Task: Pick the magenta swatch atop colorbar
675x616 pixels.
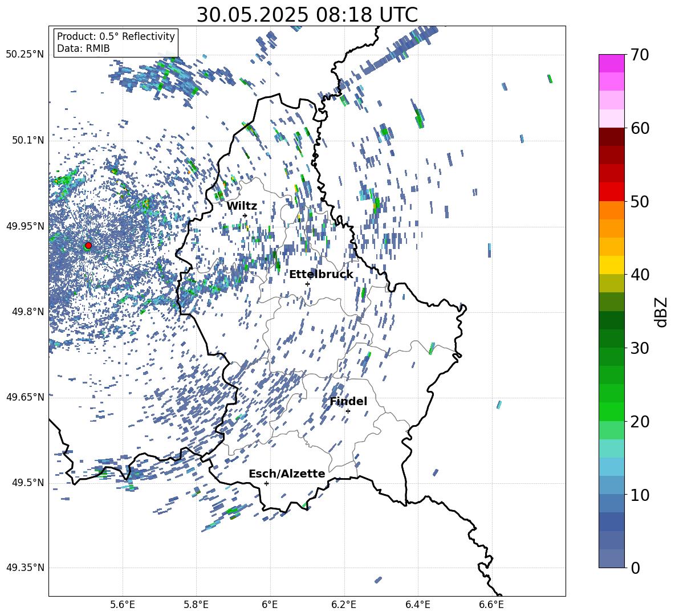Action: 611,63
